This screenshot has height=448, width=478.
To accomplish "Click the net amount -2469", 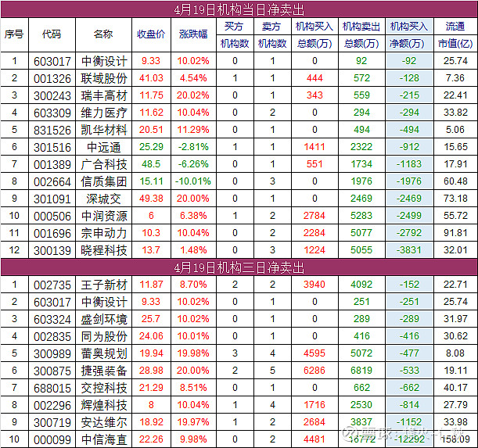I will [409, 199].
